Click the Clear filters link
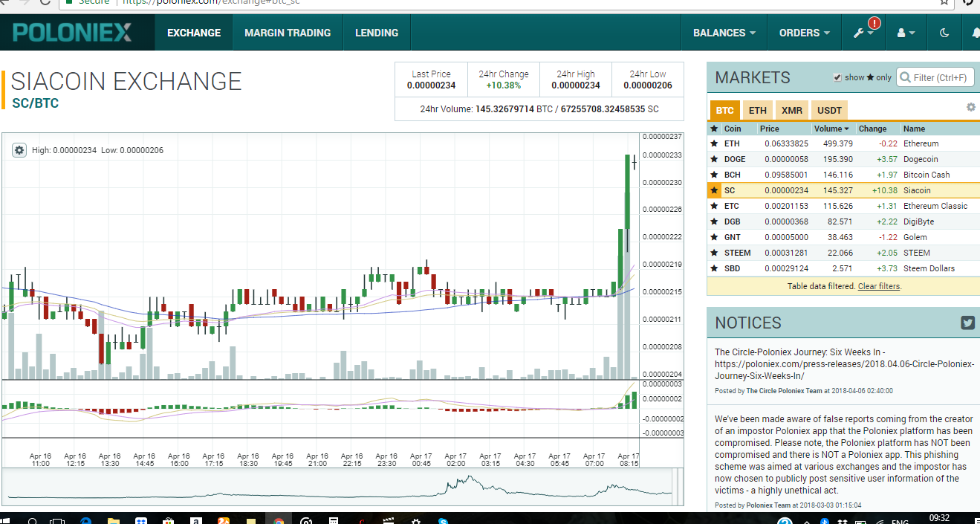Viewport: 980px width, 524px height. tap(879, 286)
